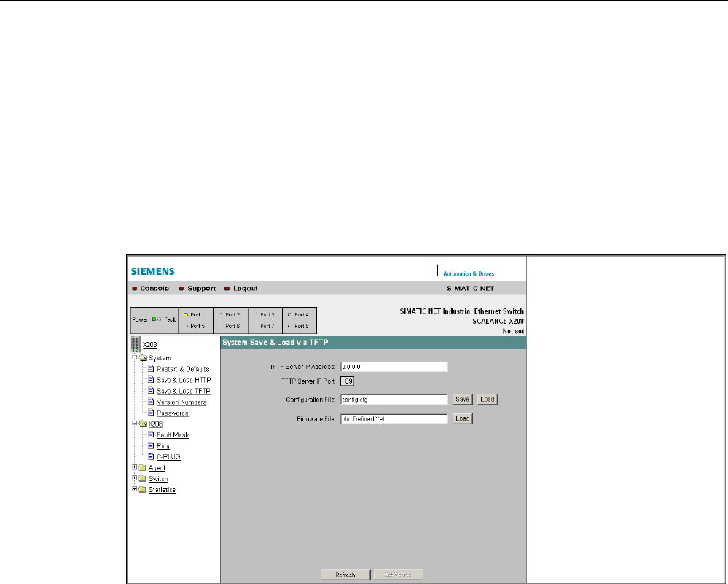Screen dimensions: 728x584
Task: Click page icon beside Passwords
Action: pyautogui.click(x=151, y=413)
